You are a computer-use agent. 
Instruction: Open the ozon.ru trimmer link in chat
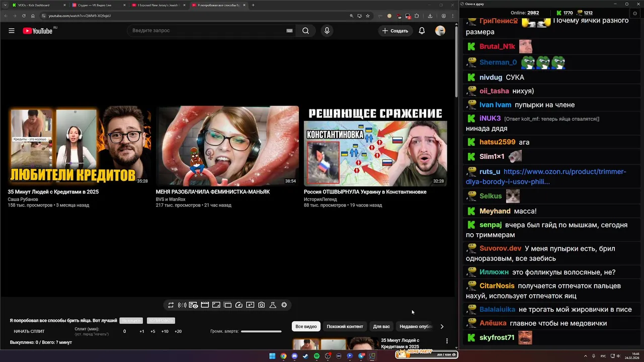point(546,176)
